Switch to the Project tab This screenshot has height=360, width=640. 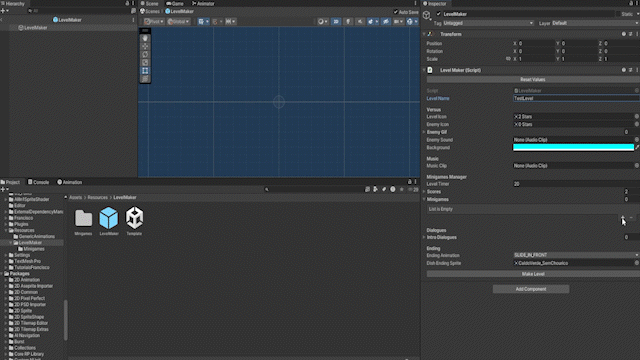pos(10,182)
